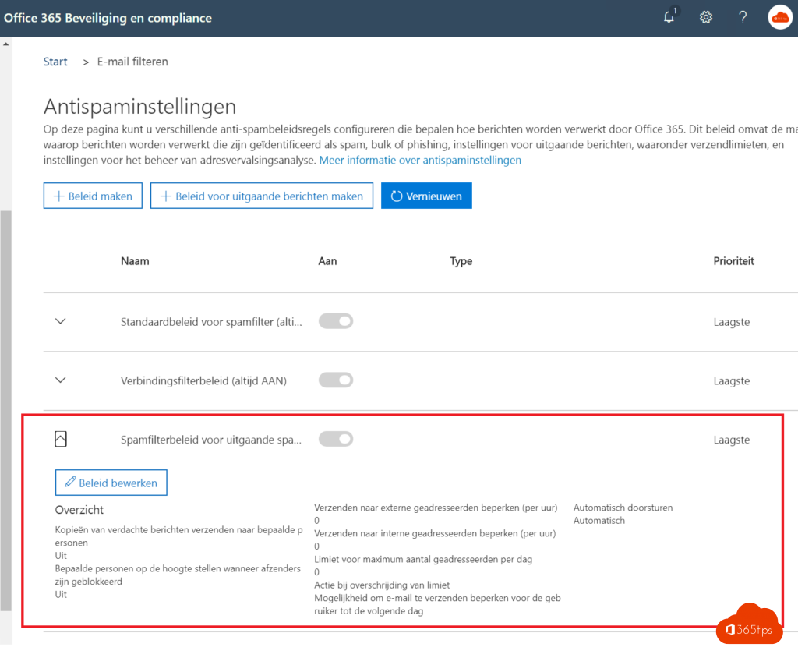Click the 365tips cloud logo

[749, 624]
